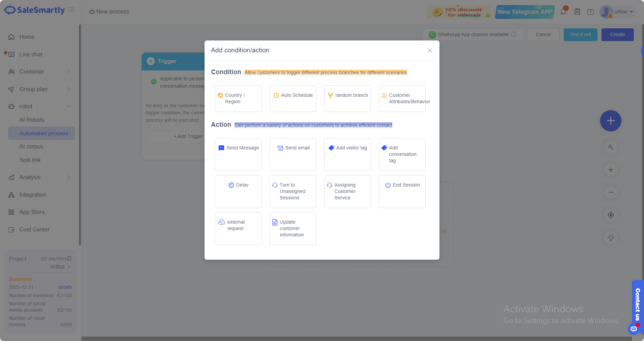Click the blue plus floating button

(x=610, y=121)
